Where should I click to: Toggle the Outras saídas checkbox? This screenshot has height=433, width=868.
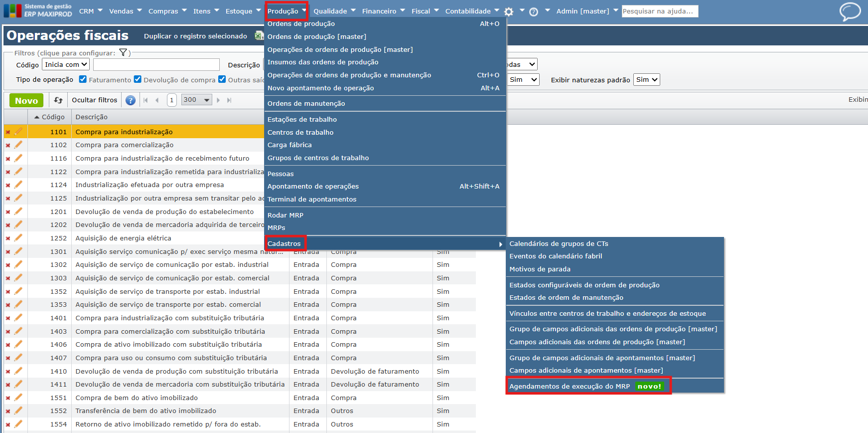coord(222,79)
